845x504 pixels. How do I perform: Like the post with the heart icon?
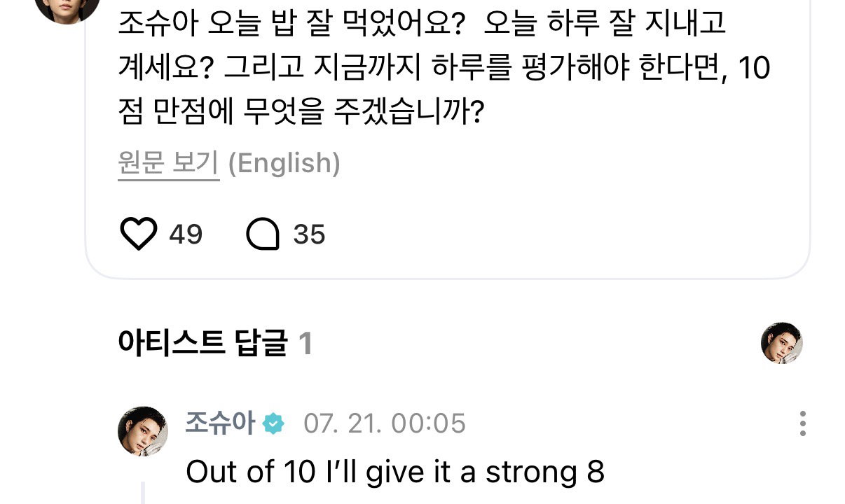click(x=139, y=234)
